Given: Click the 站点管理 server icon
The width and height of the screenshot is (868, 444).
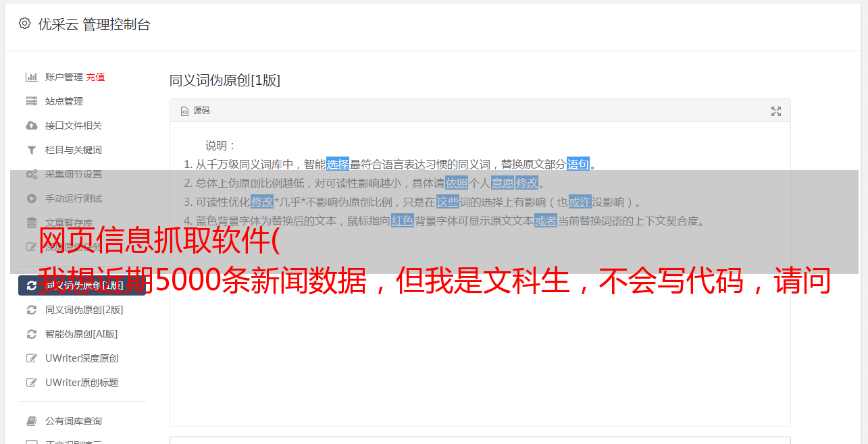Looking at the screenshot, I should pyautogui.click(x=31, y=101).
